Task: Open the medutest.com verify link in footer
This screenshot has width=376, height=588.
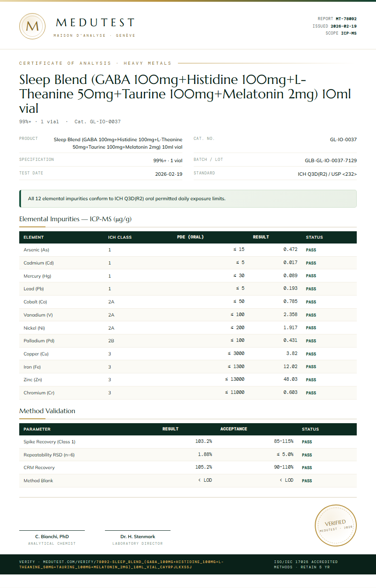Action: tap(121, 564)
